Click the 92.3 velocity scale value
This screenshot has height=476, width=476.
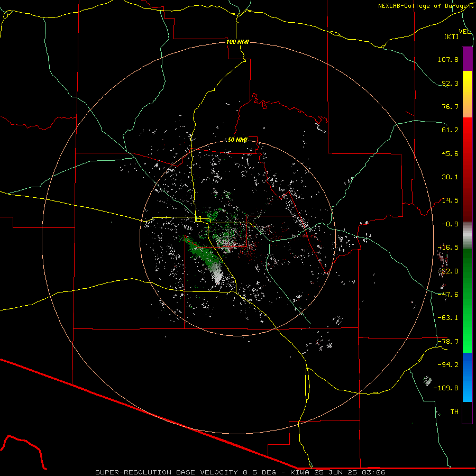point(450,83)
